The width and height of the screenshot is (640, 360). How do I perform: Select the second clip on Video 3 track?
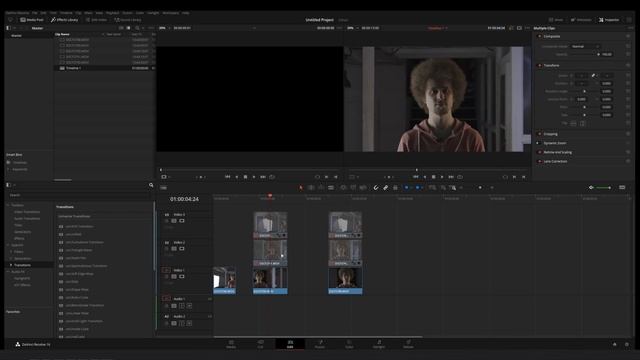pos(345,225)
